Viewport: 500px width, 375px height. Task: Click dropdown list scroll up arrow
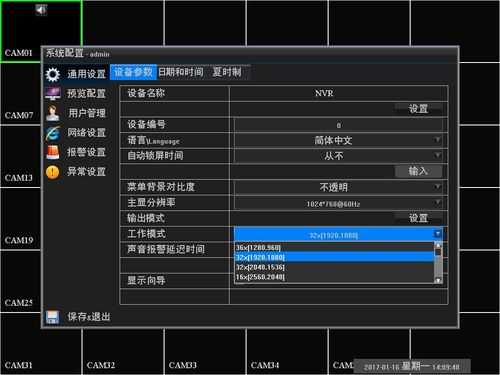(439, 245)
